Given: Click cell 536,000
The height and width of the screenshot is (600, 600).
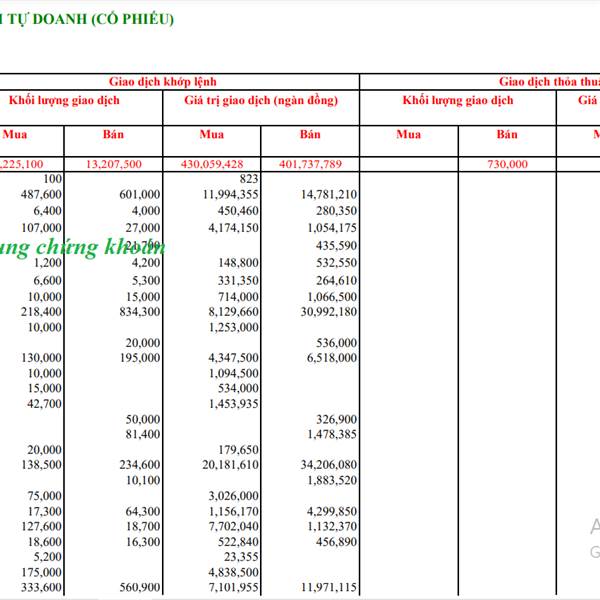Looking at the screenshot, I should [x=337, y=343].
